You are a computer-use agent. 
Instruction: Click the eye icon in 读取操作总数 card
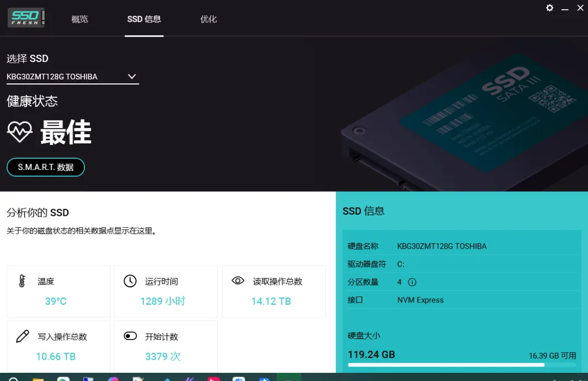point(238,280)
